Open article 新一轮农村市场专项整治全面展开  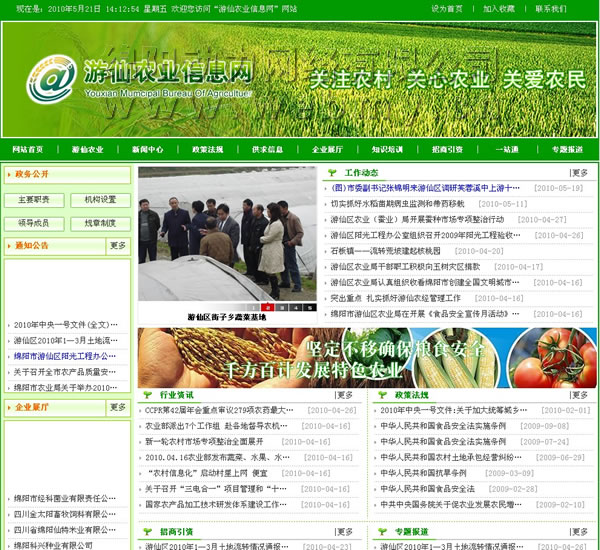pos(204,442)
